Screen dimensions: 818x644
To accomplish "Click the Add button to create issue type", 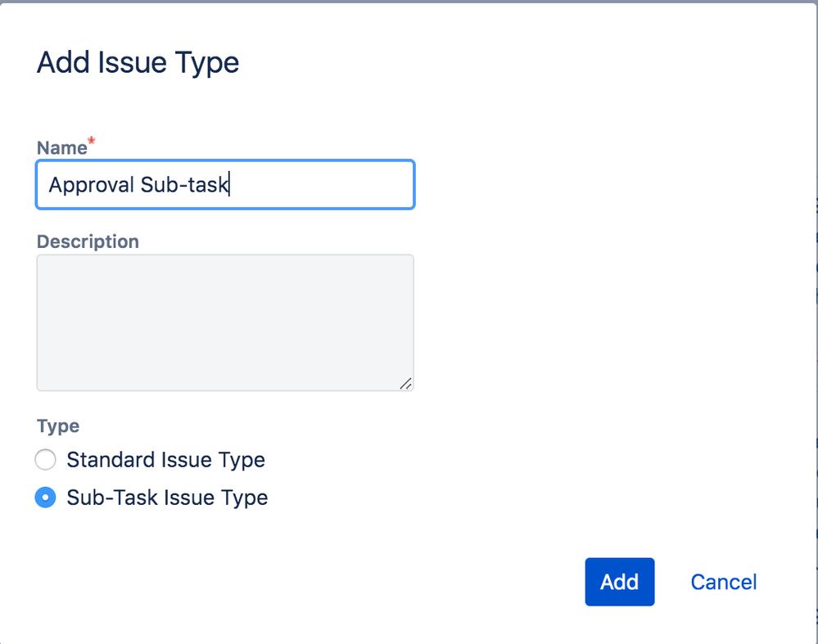I will tap(619, 582).
